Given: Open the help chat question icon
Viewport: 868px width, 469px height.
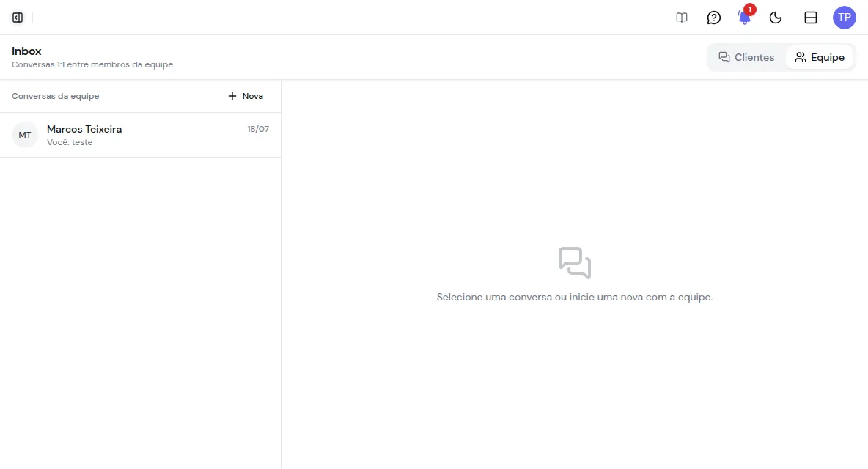Looking at the screenshot, I should [x=713, y=18].
